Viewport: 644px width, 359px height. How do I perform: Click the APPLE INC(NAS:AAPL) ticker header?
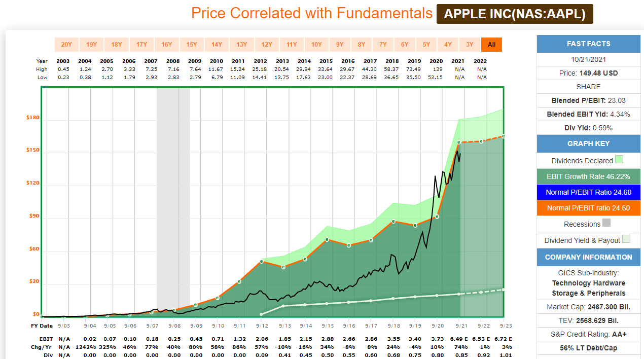pyautogui.click(x=515, y=14)
